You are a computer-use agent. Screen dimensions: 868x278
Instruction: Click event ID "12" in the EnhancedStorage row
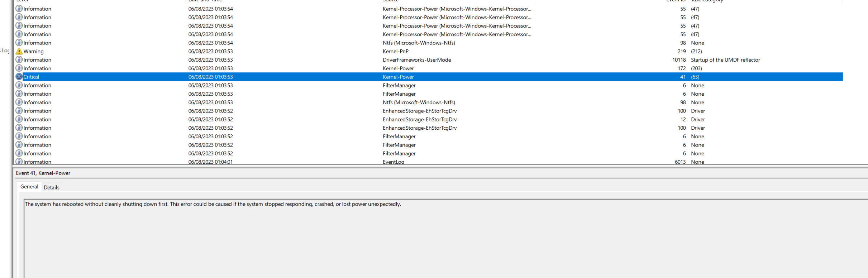point(683,119)
